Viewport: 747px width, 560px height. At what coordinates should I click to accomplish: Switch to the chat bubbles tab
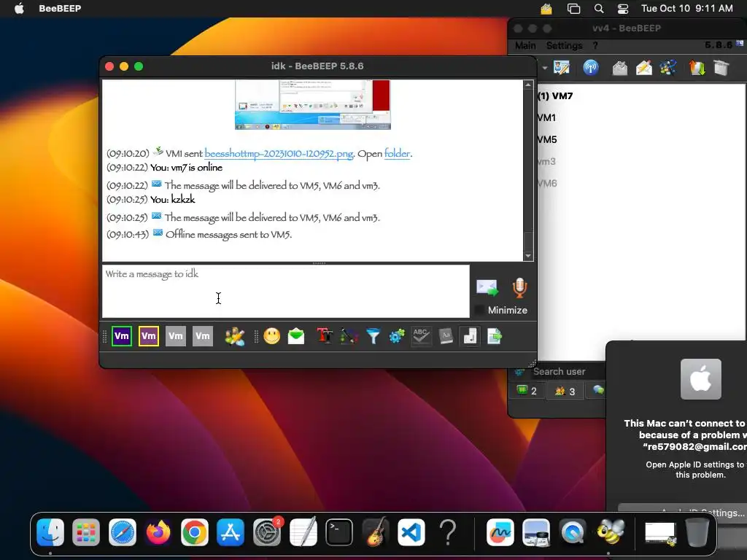coord(598,391)
